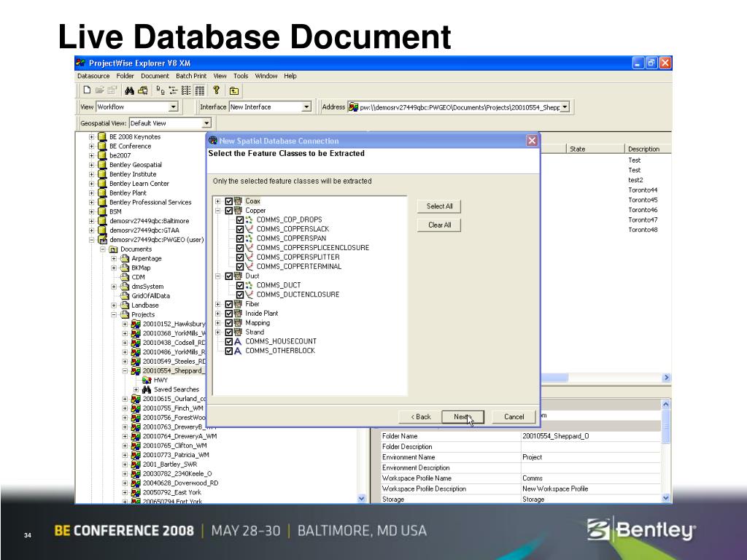Click the properties panel scroll up arrow
The height and width of the screenshot is (560, 747).
click(x=666, y=404)
